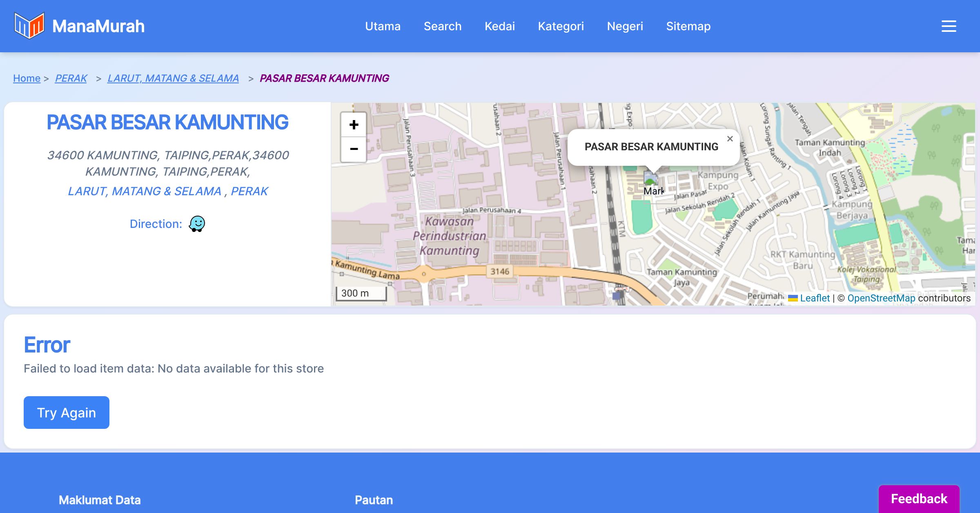The height and width of the screenshot is (513, 980).
Task: Click the Home breadcrumb link
Action: tap(27, 78)
